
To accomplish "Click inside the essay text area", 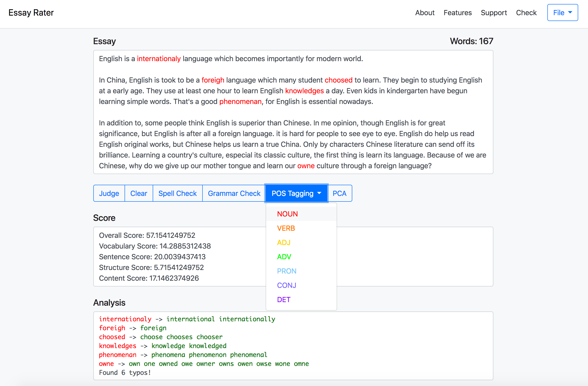I will [293, 112].
